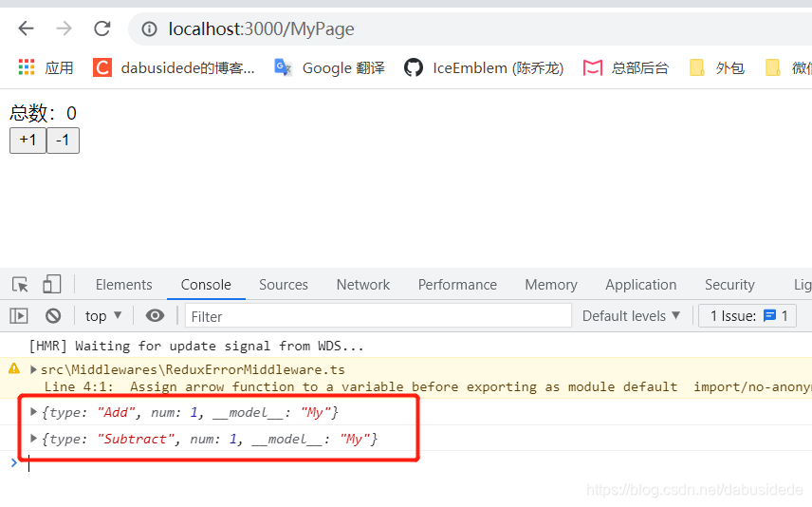Click the yellow warning triangle icon
The image size is (812, 507).
pos(14,368)
